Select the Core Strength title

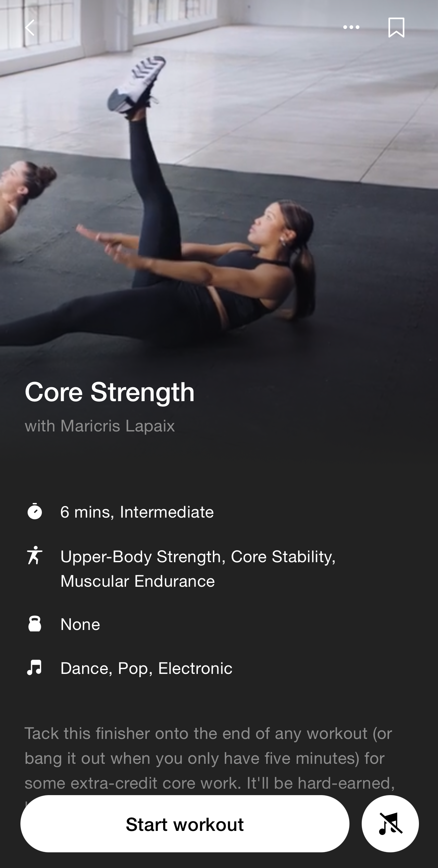[109, 392]
